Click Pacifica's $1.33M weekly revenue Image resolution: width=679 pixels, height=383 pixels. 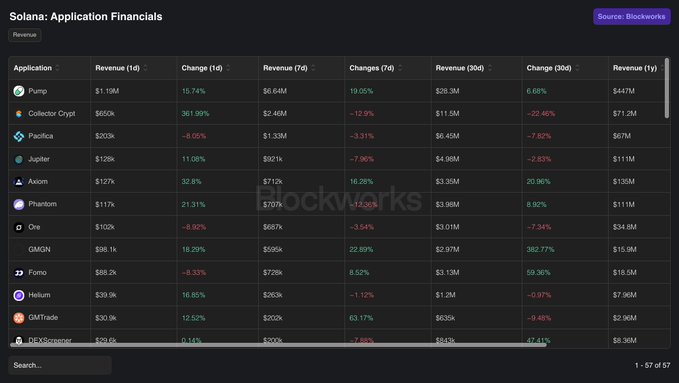275,136
